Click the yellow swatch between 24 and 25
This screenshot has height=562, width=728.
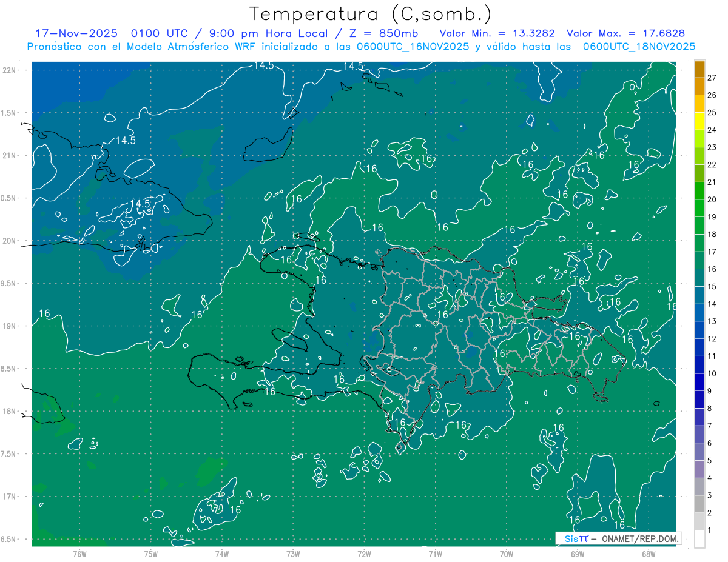click(699, 121)
